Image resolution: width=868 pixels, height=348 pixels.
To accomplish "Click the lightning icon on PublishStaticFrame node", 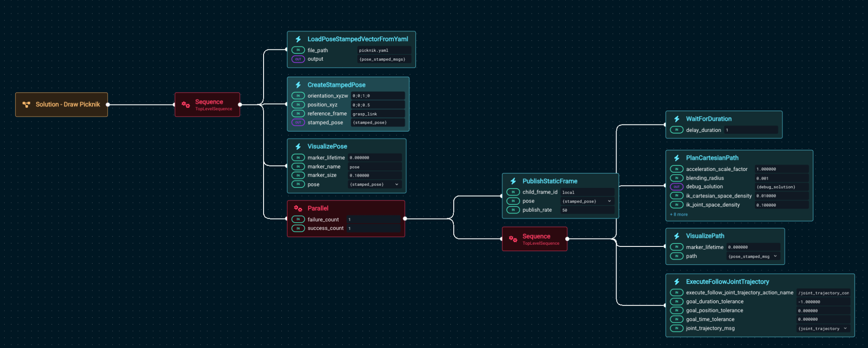I will click(513, 181).
